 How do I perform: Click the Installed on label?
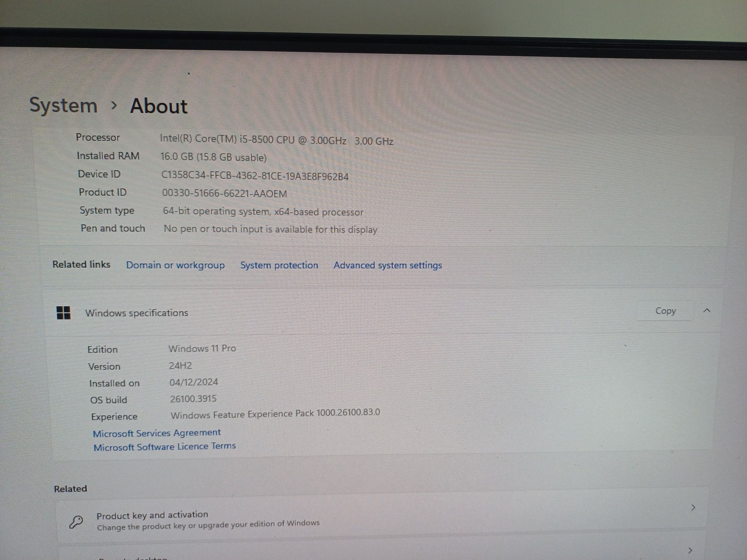[x=114, y=383]
